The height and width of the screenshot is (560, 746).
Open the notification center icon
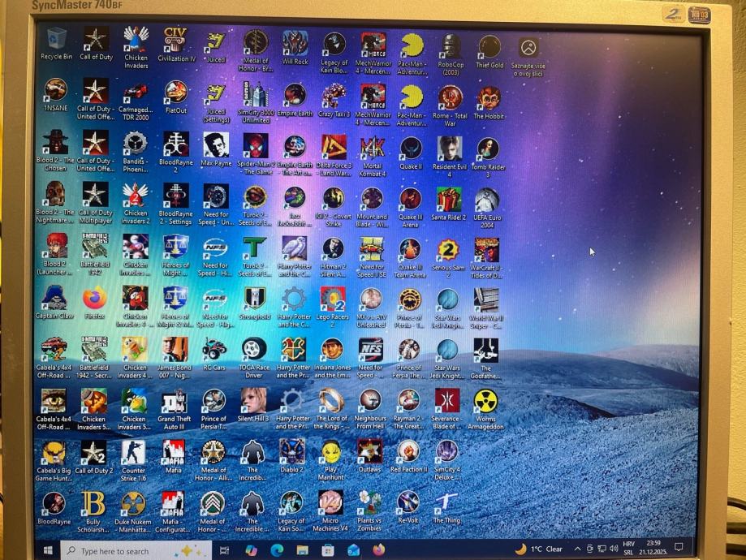point(679,547)
